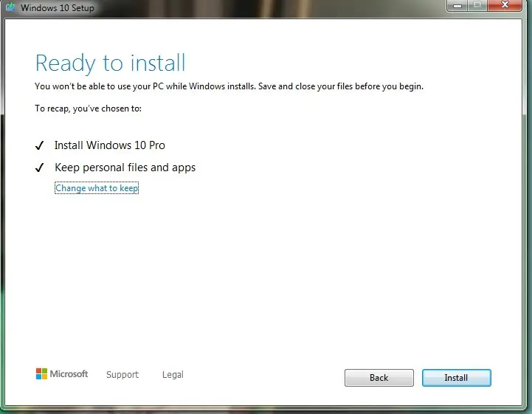This screenshot has height=414, width=532.
Task: Click the 'To recap, you've chosen to:' text
Action: tap(89, 108)
